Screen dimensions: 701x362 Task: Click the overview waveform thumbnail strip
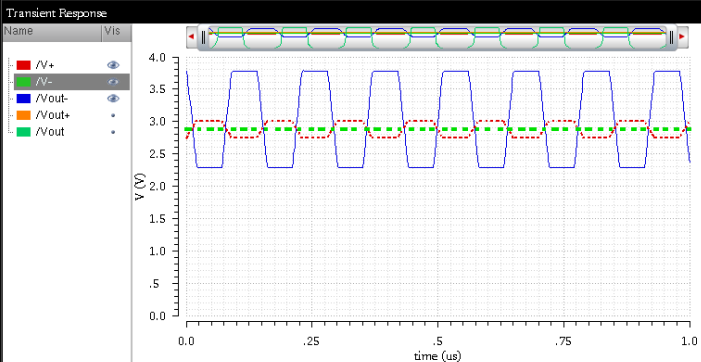[x=437, y=38]
